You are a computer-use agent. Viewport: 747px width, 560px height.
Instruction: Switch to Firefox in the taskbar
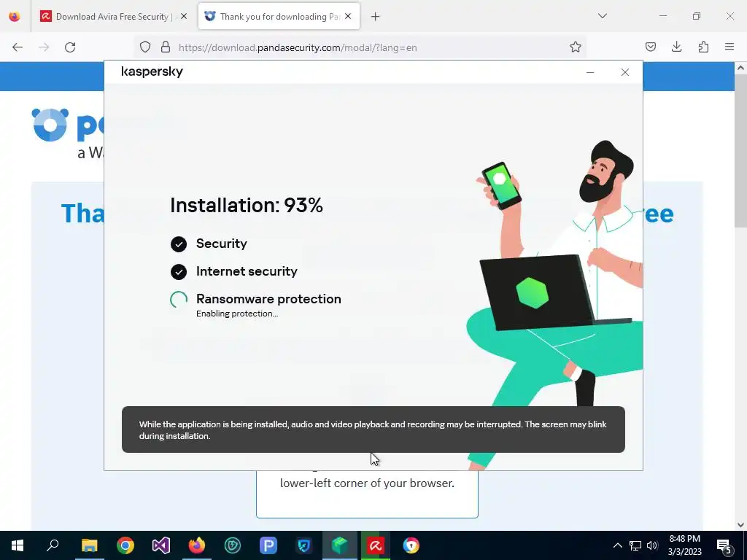coord(197,545)
